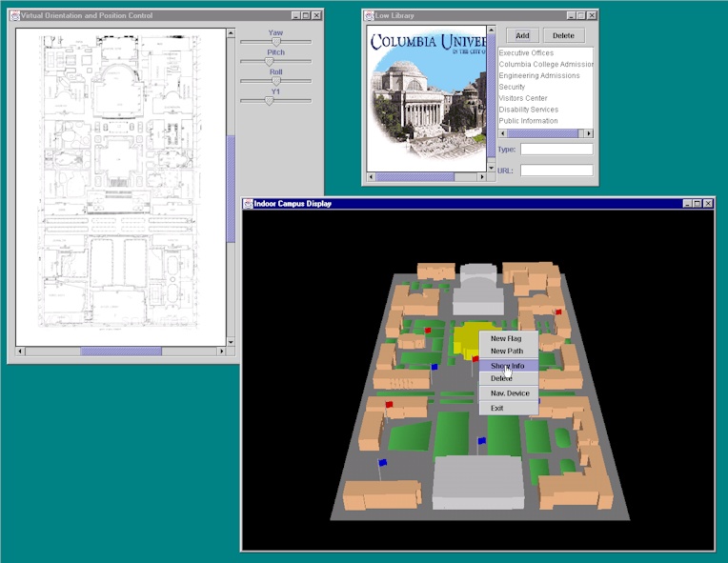The height and width of the screenshot is (563, 728).
Task: Select Executive Offices in the list
Action: [x=526, y=53]
